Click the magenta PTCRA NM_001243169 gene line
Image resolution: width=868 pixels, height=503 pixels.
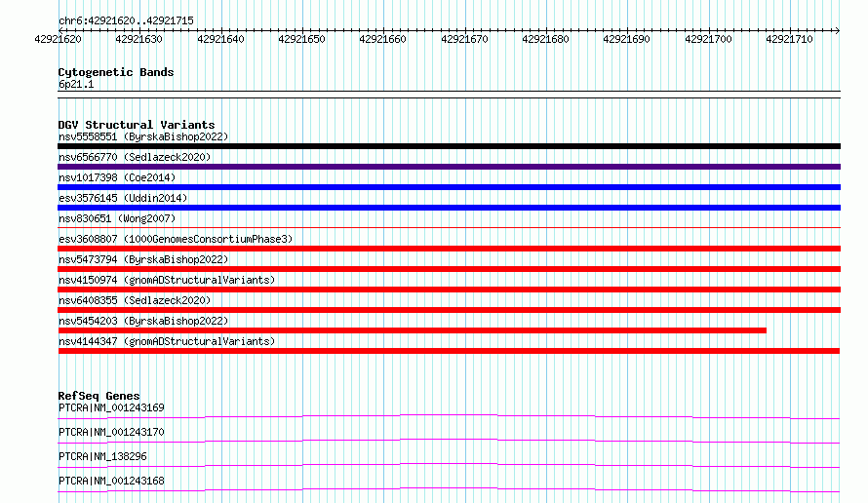click(x=449, y=416)
